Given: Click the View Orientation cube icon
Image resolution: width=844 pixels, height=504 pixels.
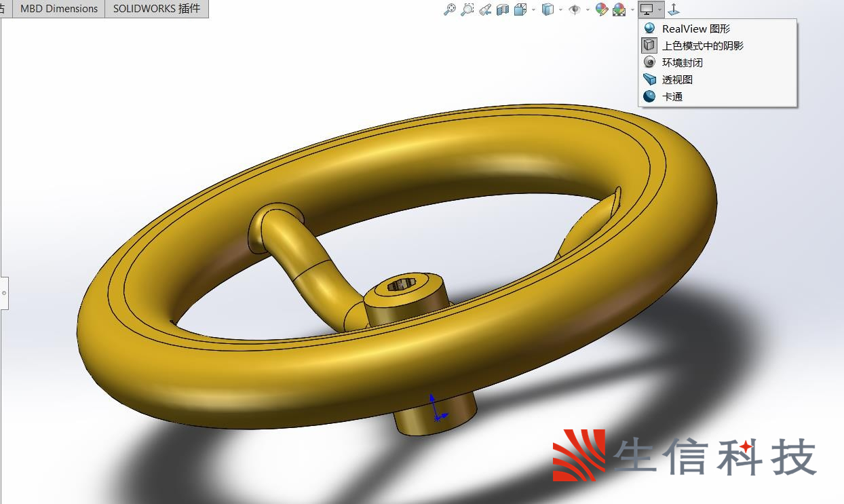Looking at the screenshot, I should tap(520, 9).
